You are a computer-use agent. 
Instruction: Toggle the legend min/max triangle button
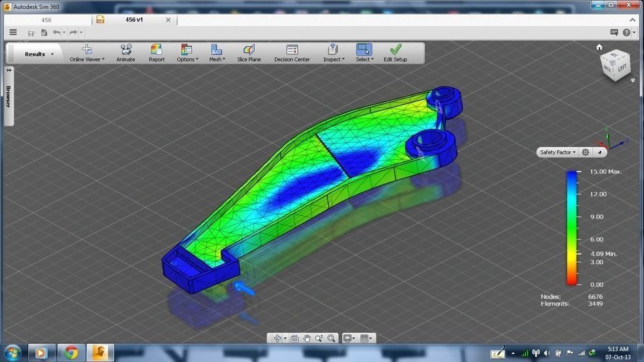(600, 152)
